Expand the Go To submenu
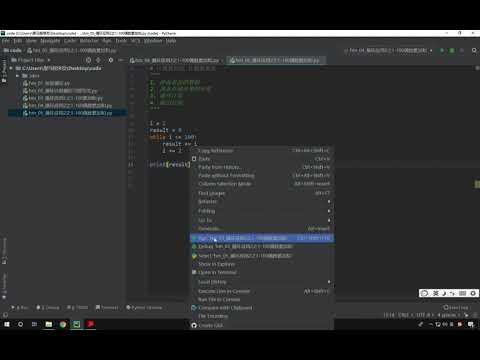Image resolution: width=480 pixels, height=360 pixels. point(262,220)
